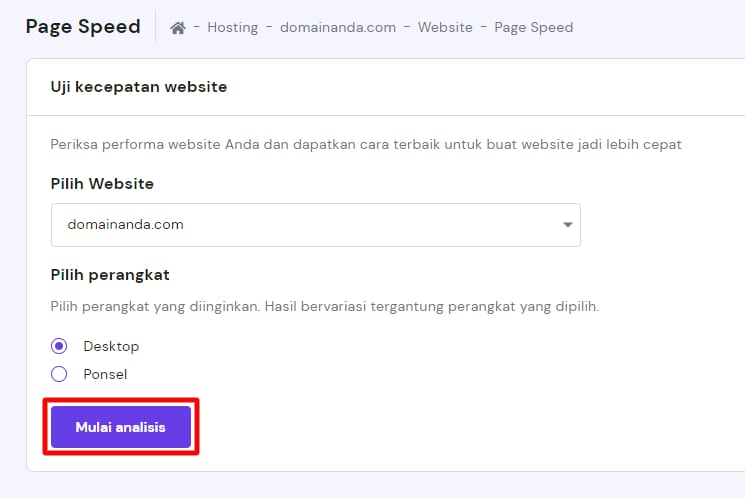Click the Desktop option label
745x498 pixels.
click(x=111, y=346)
